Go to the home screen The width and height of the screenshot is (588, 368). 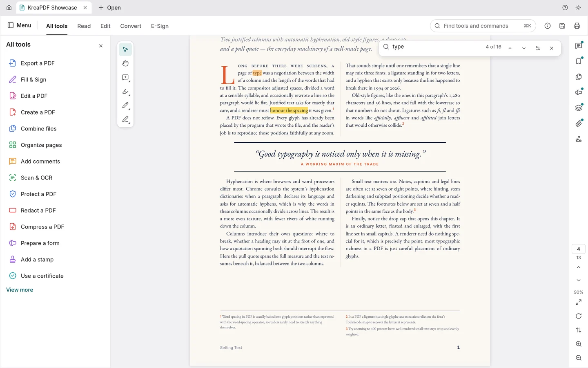[9, 7]
